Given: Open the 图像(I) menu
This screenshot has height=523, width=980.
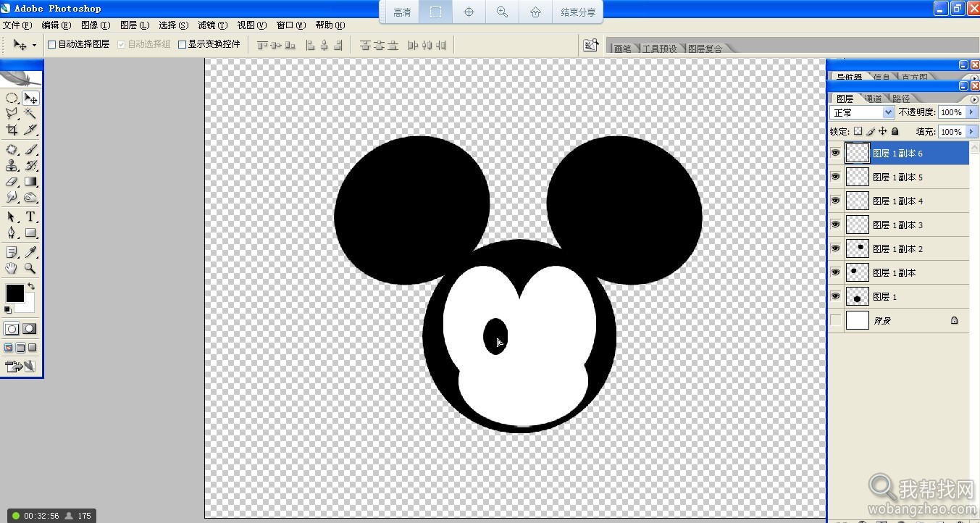Looking at the screenshot, I should click(x=95, y=25).
